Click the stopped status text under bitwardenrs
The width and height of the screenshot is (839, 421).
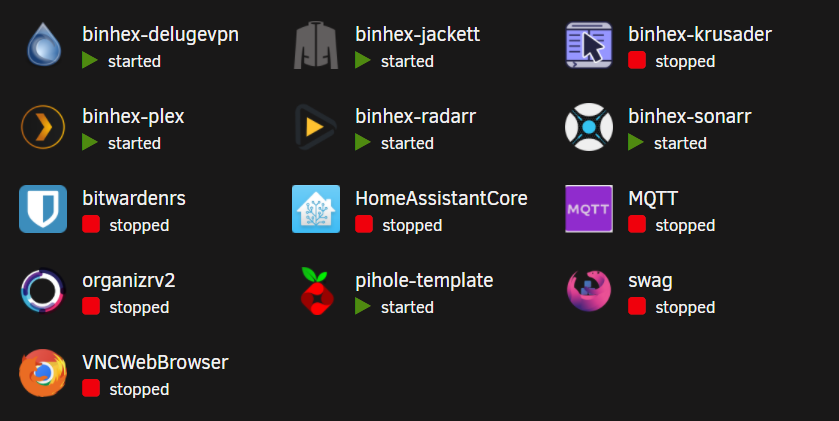pos(139,226)
